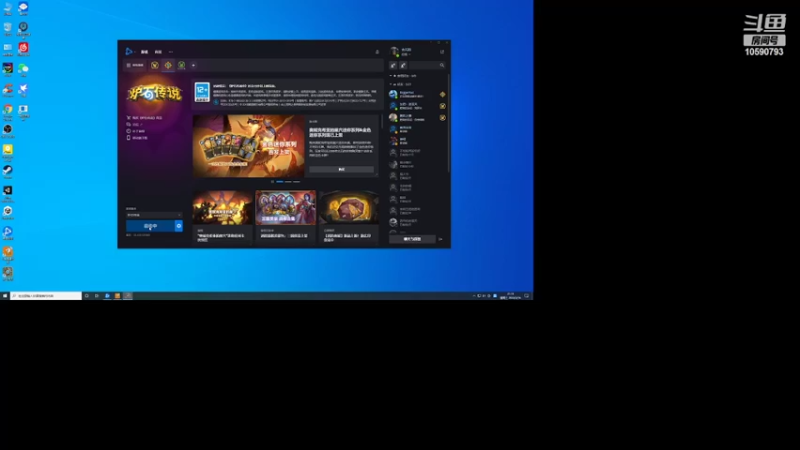The width and height of the screenshot is (800, 450).
Task: Click the Battle.net icon on the taskbar
Action: pyautogui.click(x=107, y=296)
